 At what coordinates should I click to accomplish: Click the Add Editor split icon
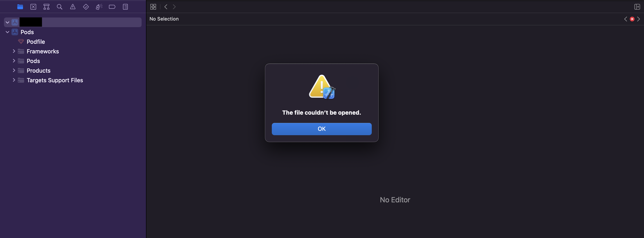[x=637, y=7]
